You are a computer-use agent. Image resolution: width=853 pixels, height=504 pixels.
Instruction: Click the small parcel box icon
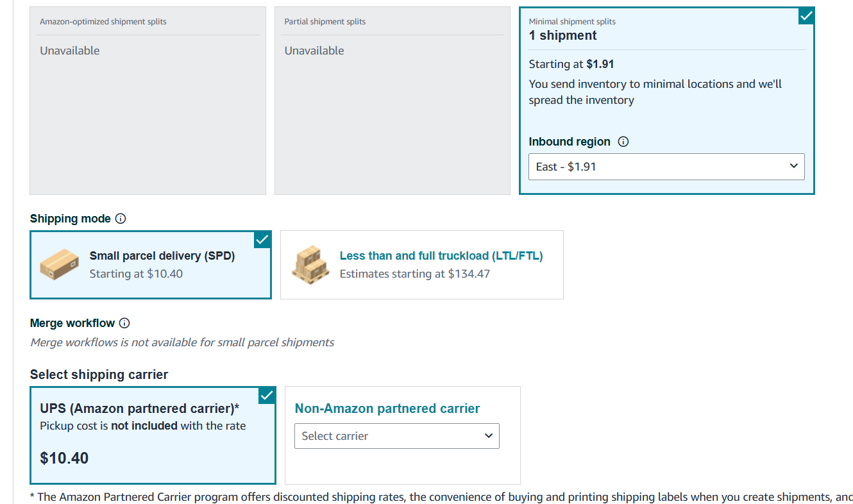pyautogui.click(x=60, y=264)
